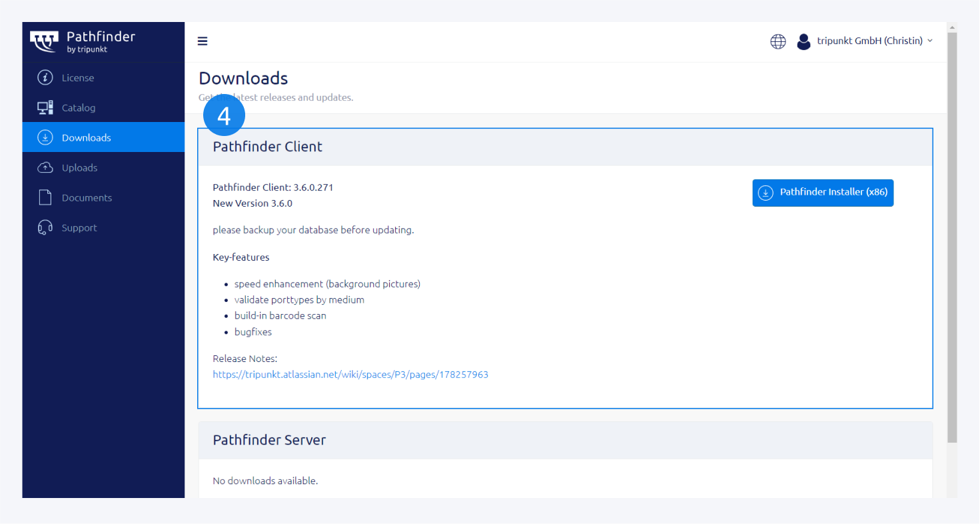Go to the Catalog page label
The image size is (980, 524).
point(79,108)
